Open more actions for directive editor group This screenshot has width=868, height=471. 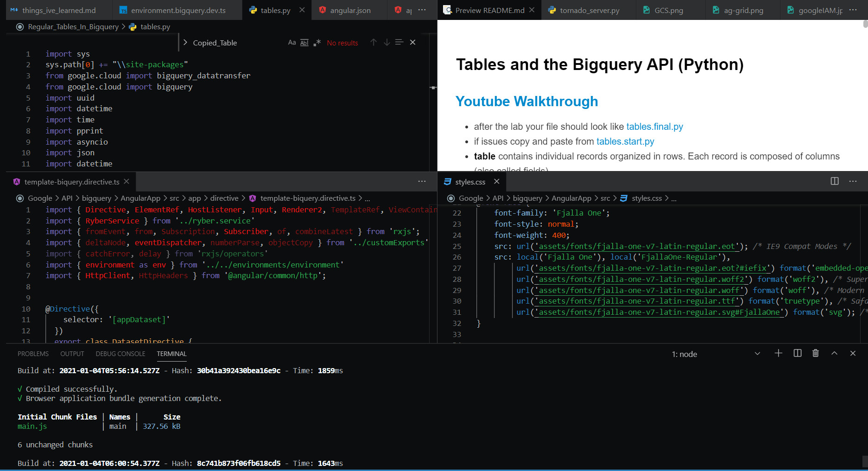point(422,181)
